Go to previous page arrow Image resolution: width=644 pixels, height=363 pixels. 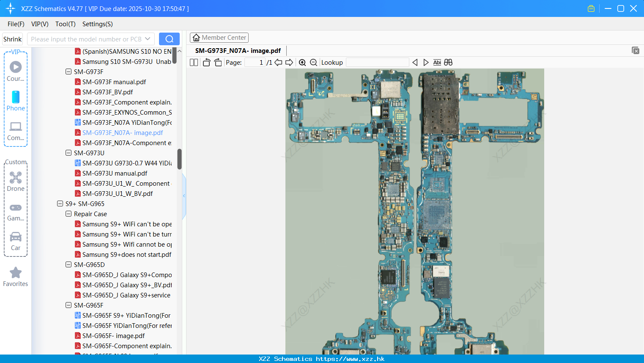click(x=278, y=62)
